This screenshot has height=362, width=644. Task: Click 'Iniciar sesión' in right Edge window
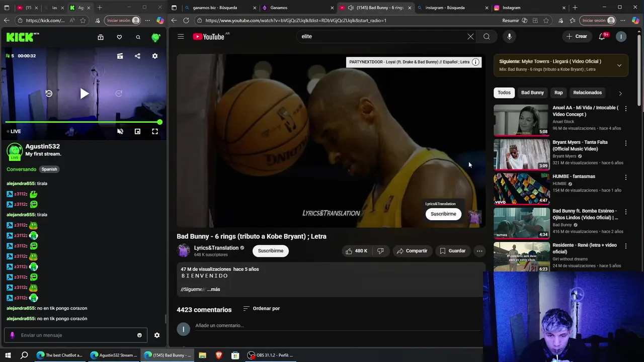(598, 21)
